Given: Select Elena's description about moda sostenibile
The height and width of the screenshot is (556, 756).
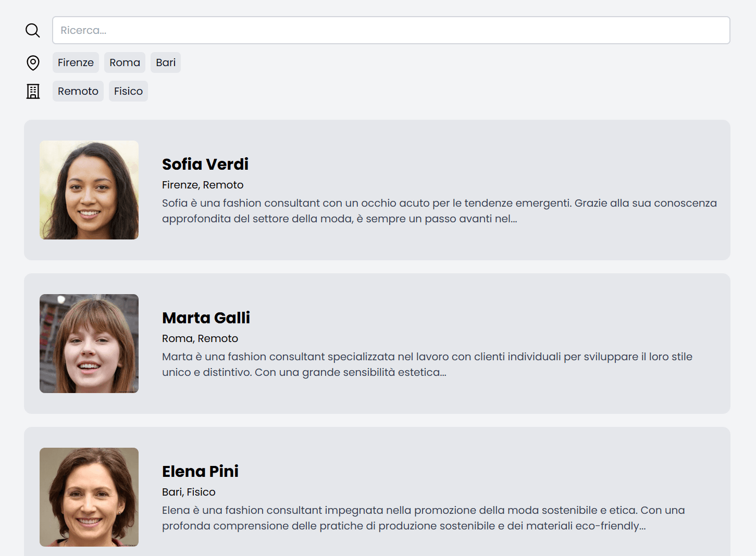Looking at the screenshot, I should (423, 518).
